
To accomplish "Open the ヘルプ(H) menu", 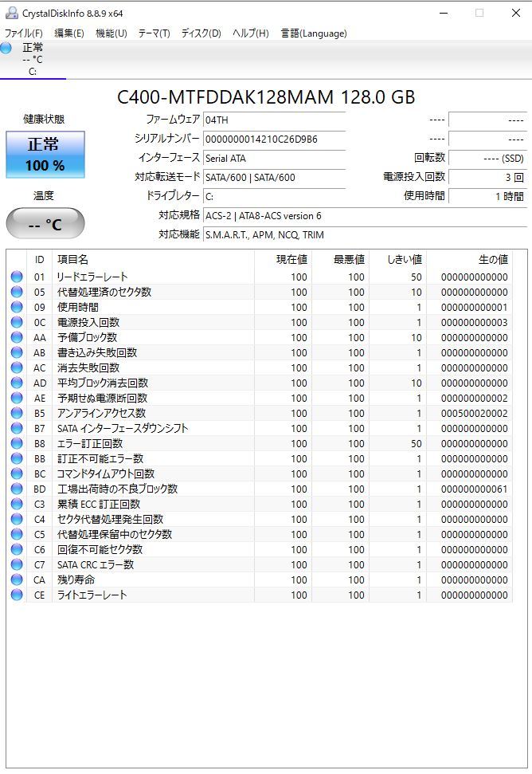I will [x=250, y=33].
